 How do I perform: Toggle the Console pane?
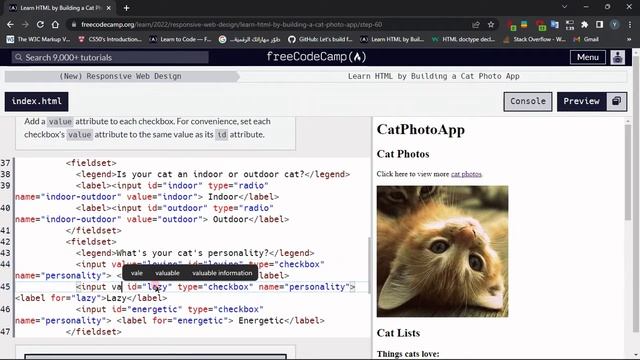(x=528, y=101)
